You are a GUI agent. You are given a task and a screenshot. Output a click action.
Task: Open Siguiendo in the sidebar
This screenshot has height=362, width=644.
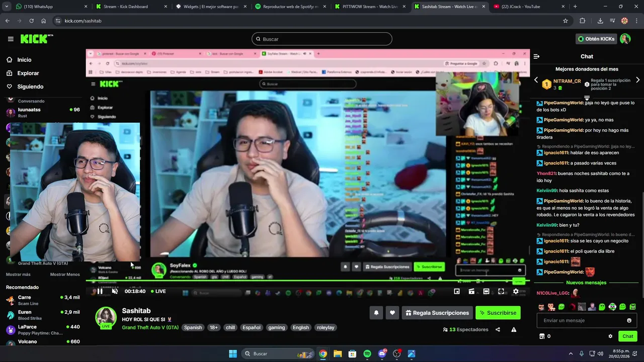tap(25, 86)
